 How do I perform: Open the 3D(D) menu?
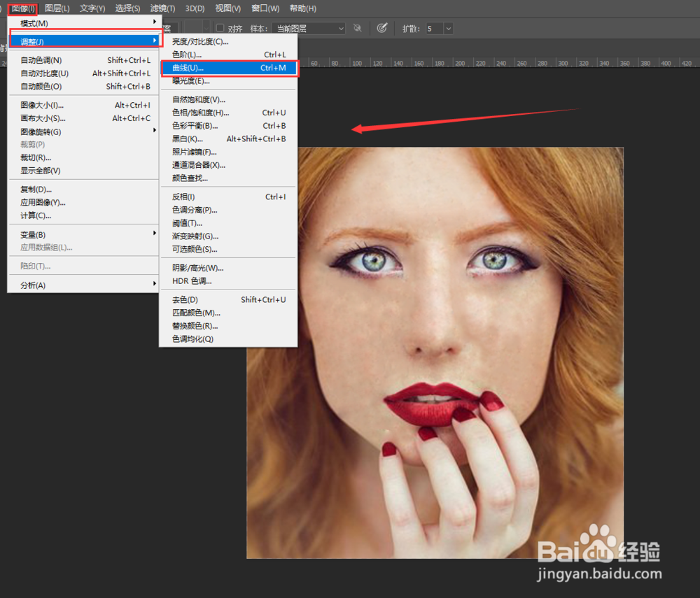(x=195, y=8)
